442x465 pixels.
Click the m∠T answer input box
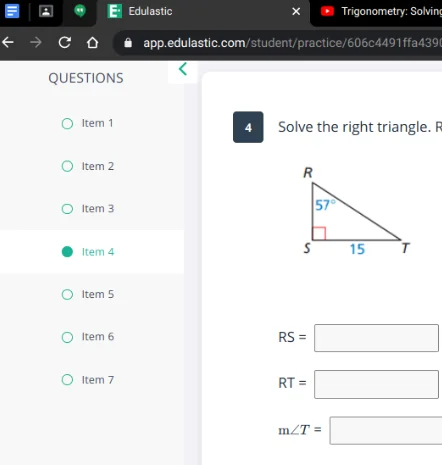tap(386, 430)
